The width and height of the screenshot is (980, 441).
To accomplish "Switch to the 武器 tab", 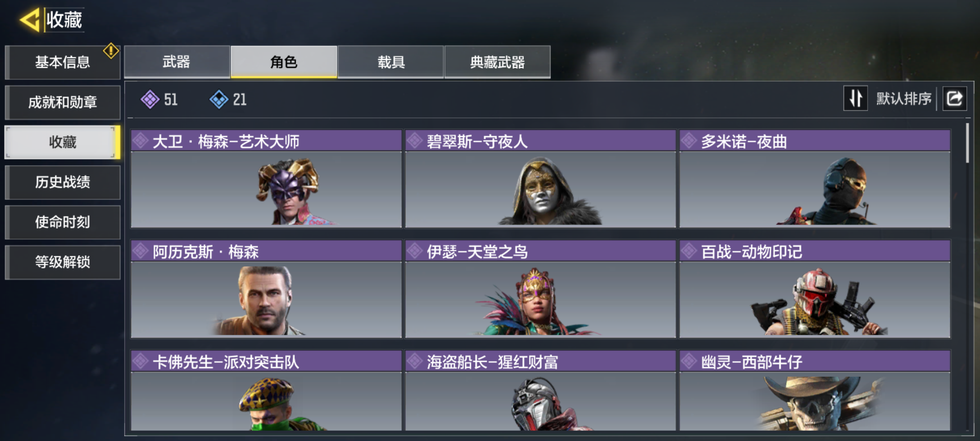I will tap(177, 62).
